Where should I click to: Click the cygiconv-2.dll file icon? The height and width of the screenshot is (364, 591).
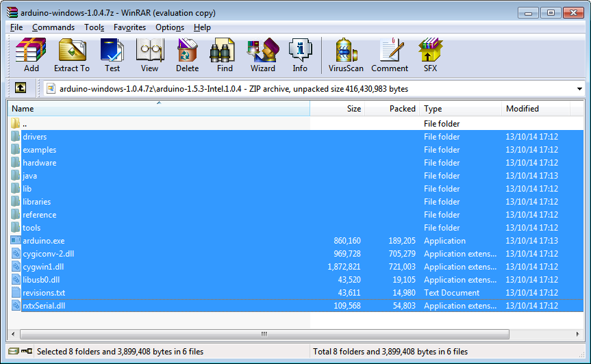point(16,253)
